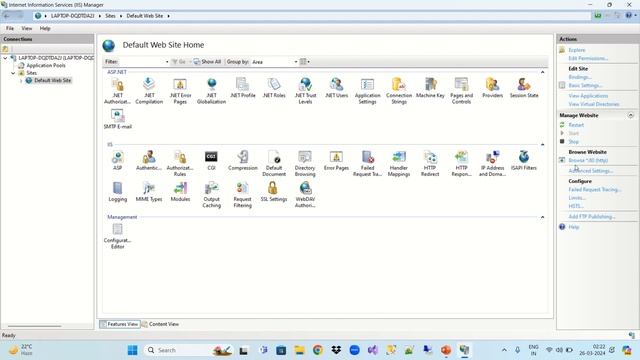
Task: Open the View menu
Action: pos(27,29)
